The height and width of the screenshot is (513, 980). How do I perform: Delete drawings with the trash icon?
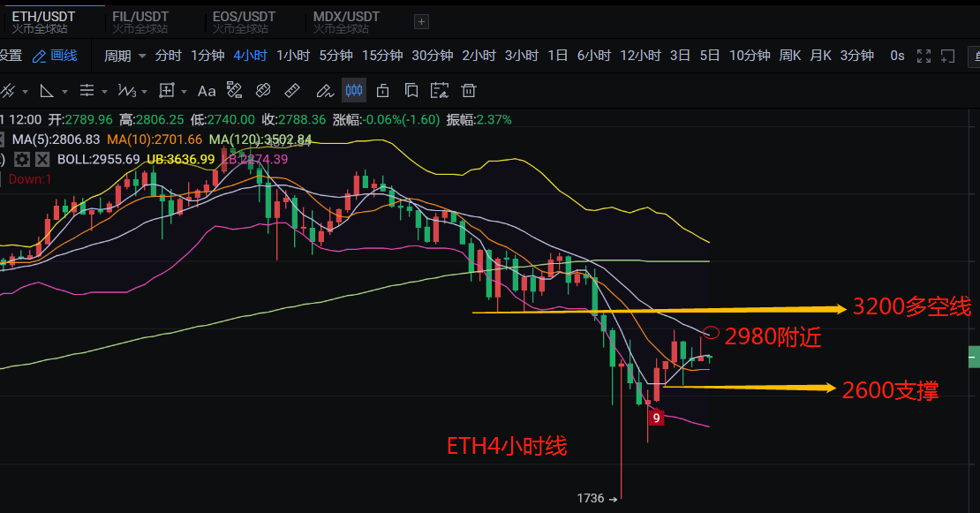click(469, 91)
